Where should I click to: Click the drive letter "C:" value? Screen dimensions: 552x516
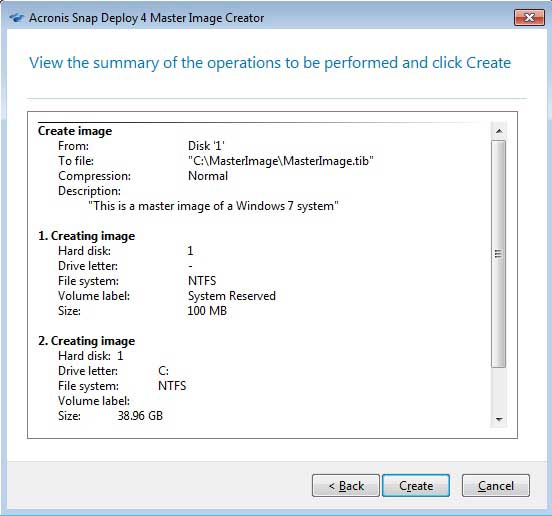(x=163, y=371)
